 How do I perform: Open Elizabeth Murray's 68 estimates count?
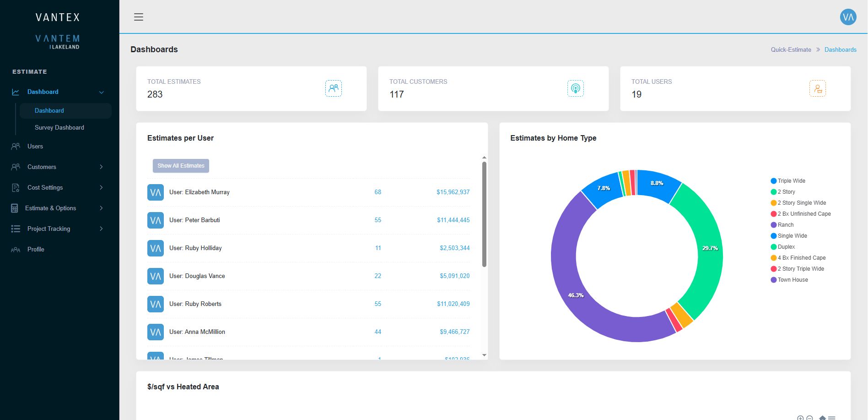pyautogui.click(x=378, y=192)
